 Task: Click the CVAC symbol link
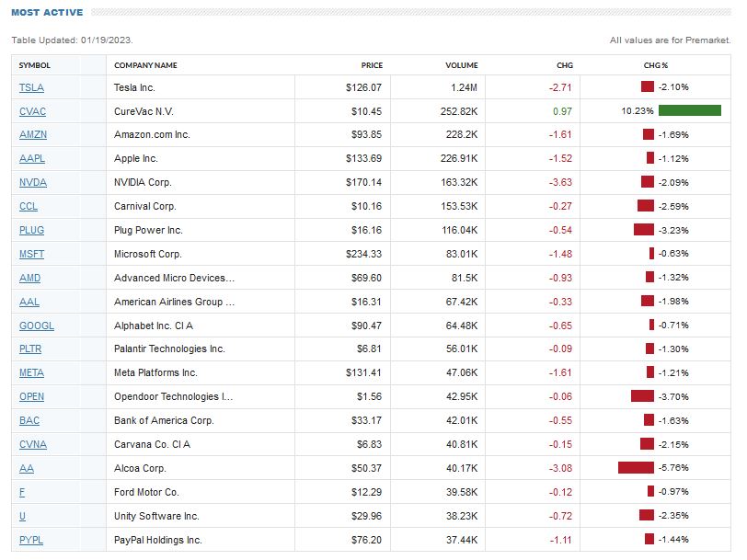point(32,111)
